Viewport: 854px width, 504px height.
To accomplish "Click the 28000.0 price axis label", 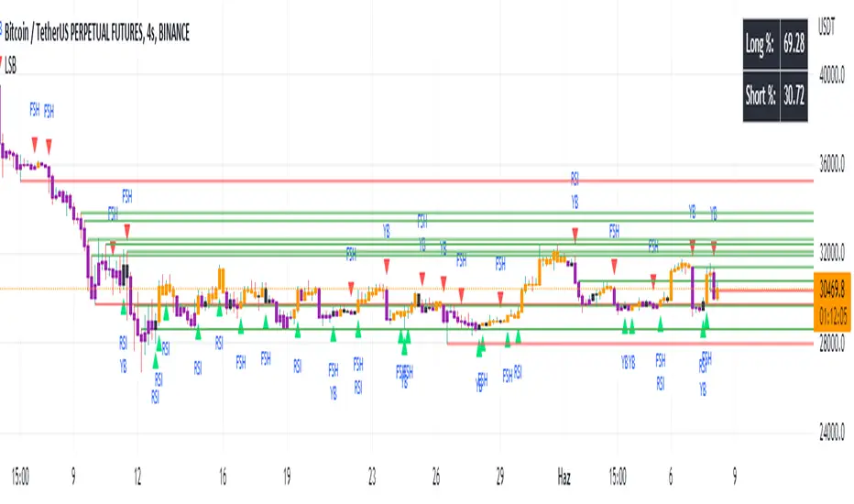I will tap(832, 345).
